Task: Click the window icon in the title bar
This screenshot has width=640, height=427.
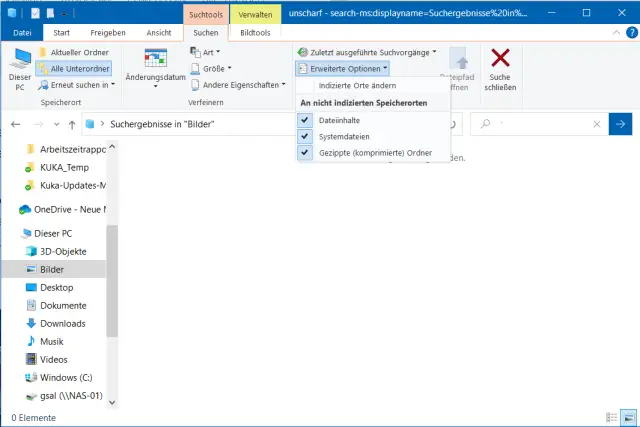Action: (12, 13)
